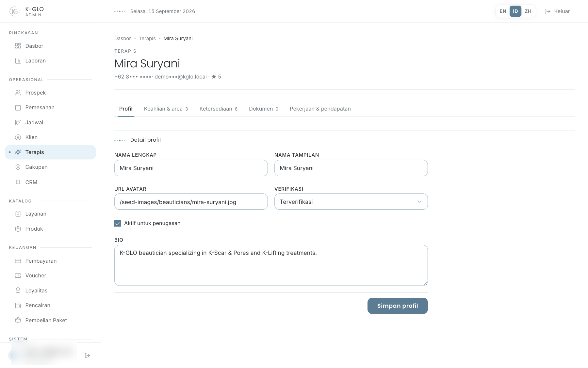Click the URL Avatar input field

coord(191,202)
